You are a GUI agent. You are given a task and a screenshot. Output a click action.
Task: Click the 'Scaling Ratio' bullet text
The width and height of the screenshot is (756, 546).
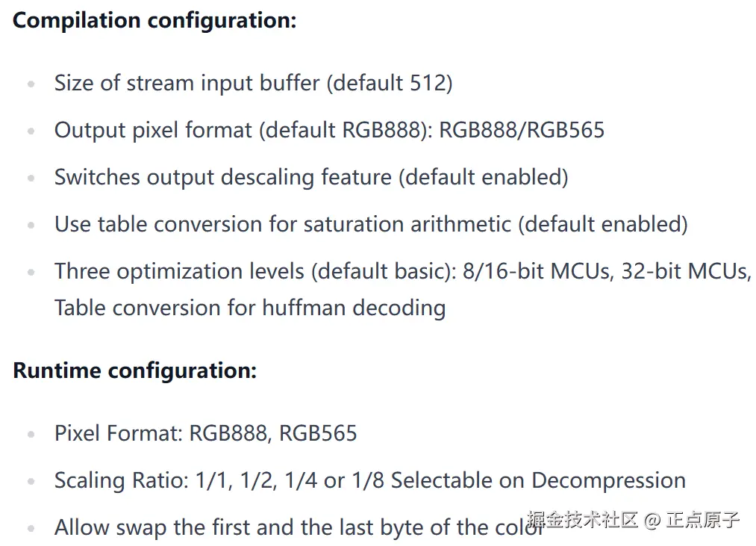pyautogui.click(x=121, y=480)
